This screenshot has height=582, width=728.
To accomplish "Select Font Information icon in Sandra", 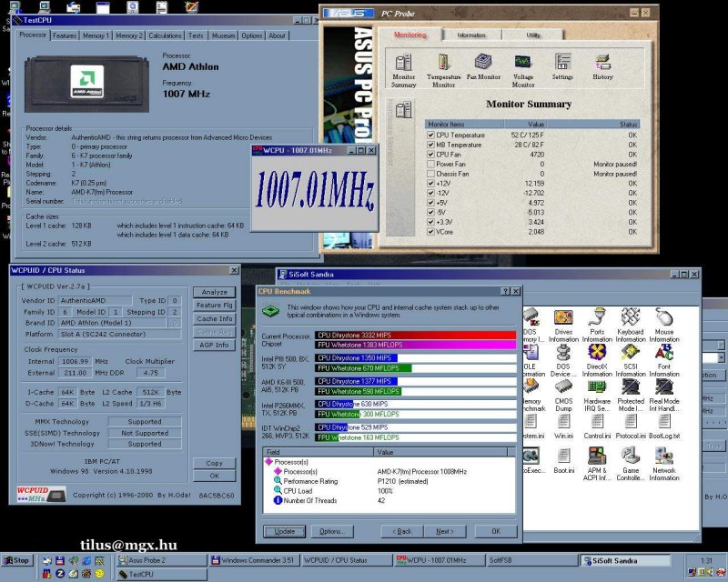I will pos(664,361).
